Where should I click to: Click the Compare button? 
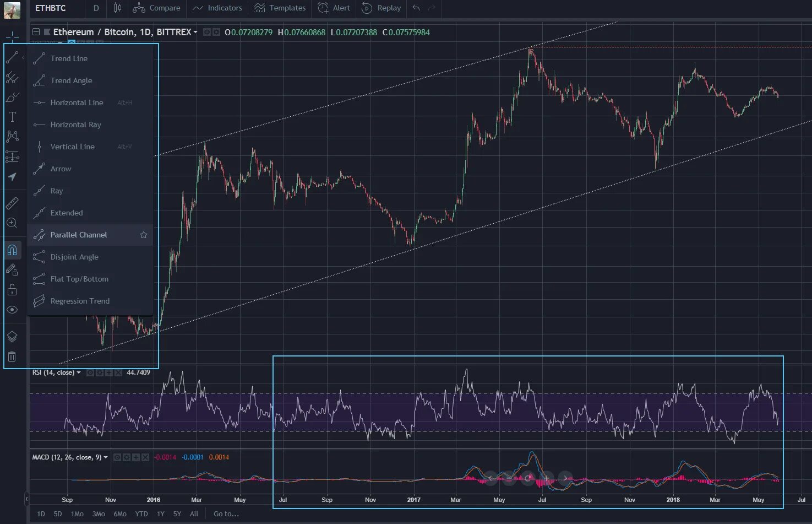click(156, 8)
